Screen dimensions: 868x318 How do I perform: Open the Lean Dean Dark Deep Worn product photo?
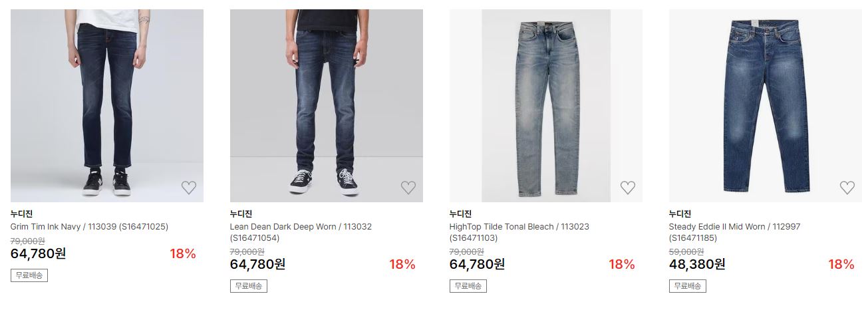327,106
